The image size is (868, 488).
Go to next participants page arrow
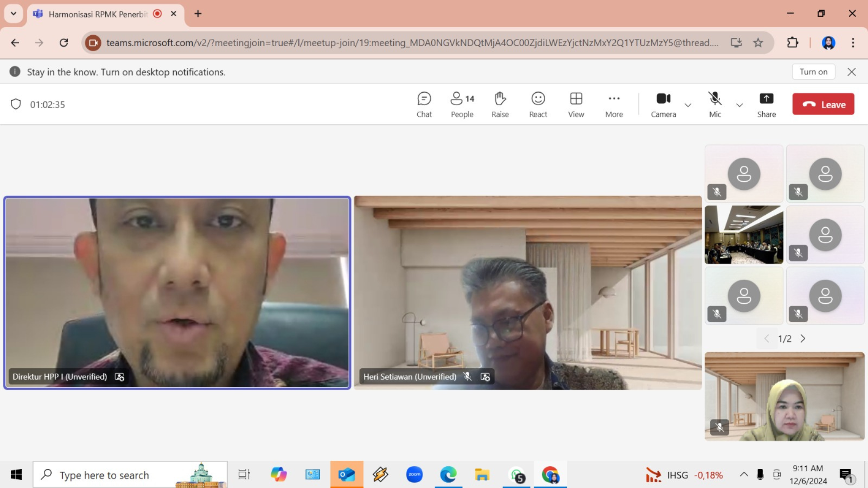[x=803, y=338]
